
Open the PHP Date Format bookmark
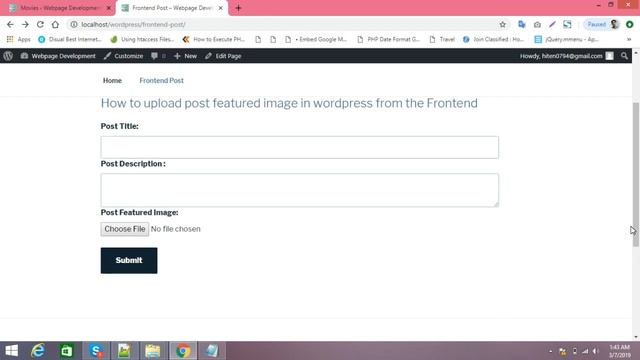click(389, 39)
